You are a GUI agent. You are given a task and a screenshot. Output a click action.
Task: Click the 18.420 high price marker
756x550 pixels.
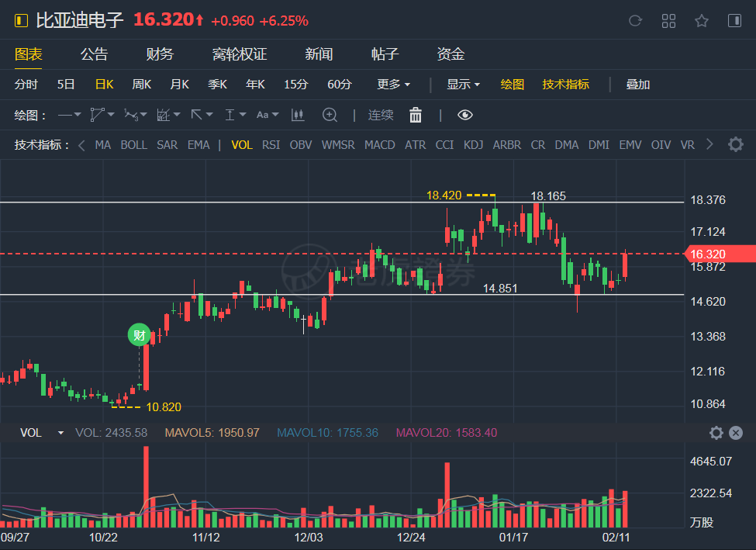444,195
